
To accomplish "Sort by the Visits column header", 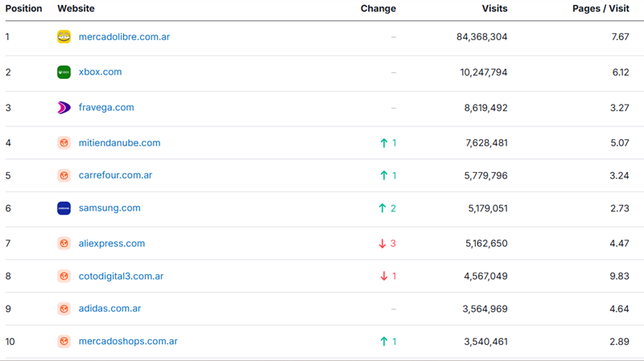I will point(494,9).
